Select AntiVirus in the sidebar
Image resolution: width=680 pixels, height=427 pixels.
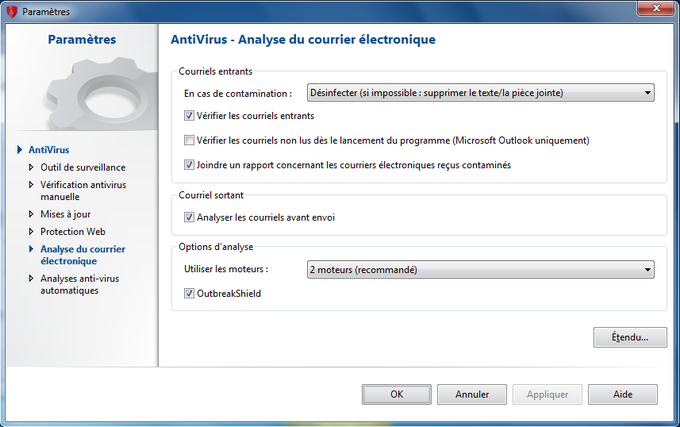[x=49, y=150]
